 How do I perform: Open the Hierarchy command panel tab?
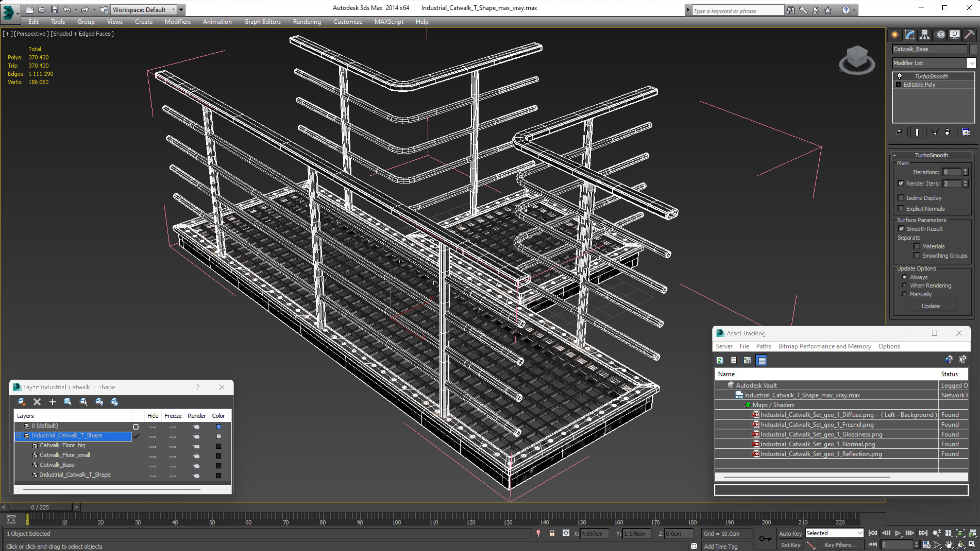point(924,35)
